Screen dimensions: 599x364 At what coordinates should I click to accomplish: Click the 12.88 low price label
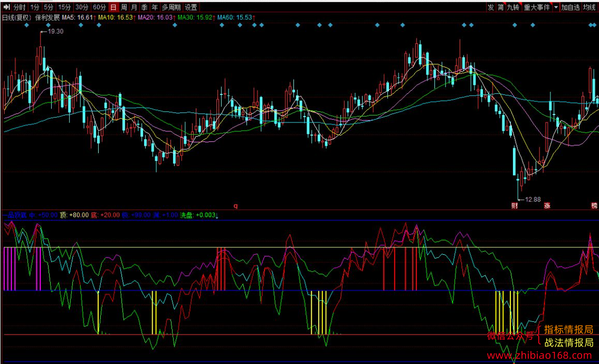pos(533,199)
